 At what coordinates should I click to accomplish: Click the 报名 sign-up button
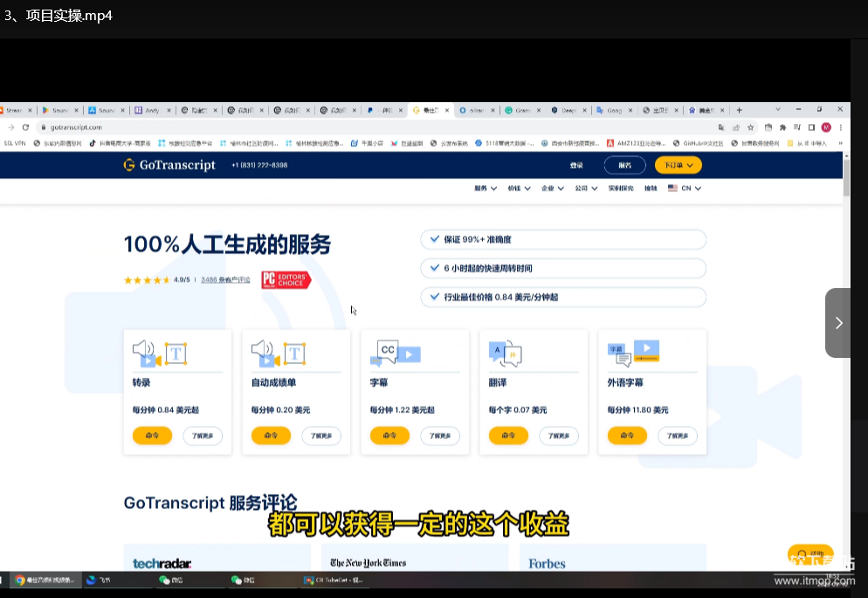click(x=625, y=165)
